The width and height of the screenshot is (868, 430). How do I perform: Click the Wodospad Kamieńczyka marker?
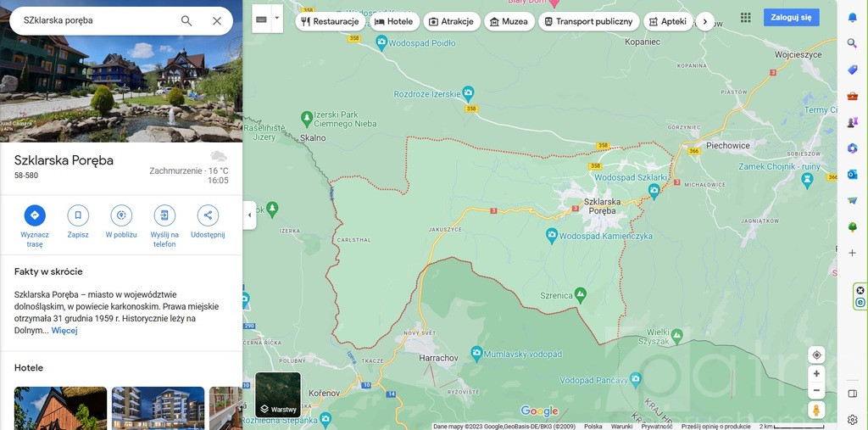click(552, 234)
